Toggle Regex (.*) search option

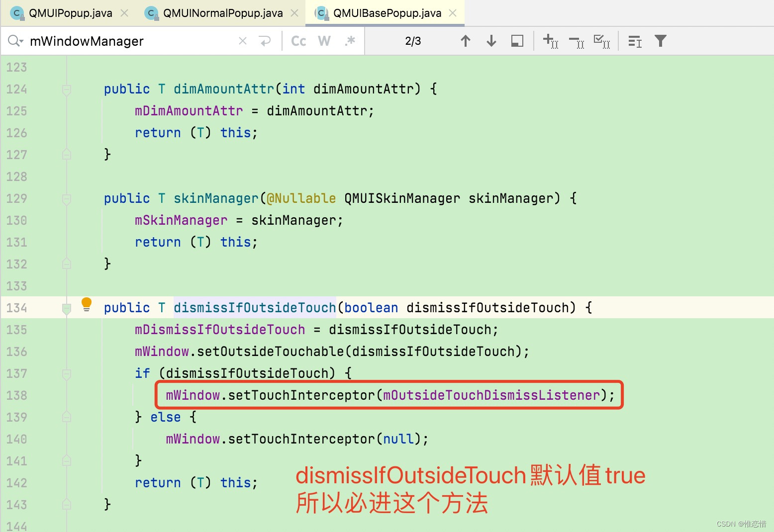[x=350, y=41]
